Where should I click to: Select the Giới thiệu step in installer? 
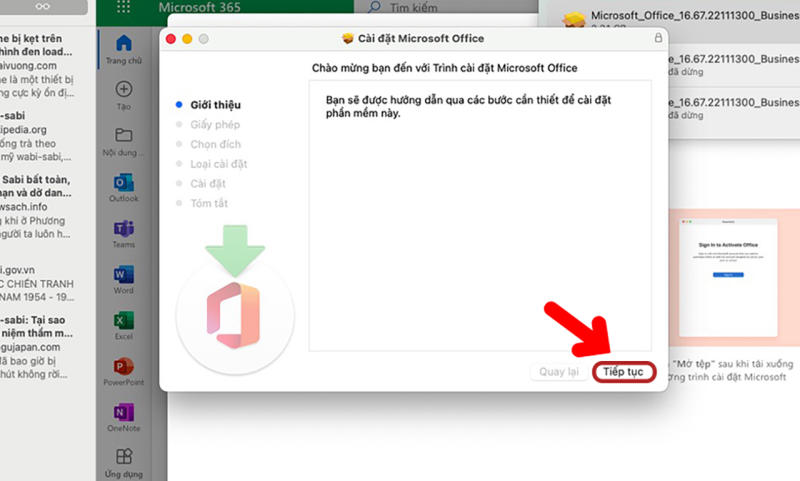[x=215, y=104]
